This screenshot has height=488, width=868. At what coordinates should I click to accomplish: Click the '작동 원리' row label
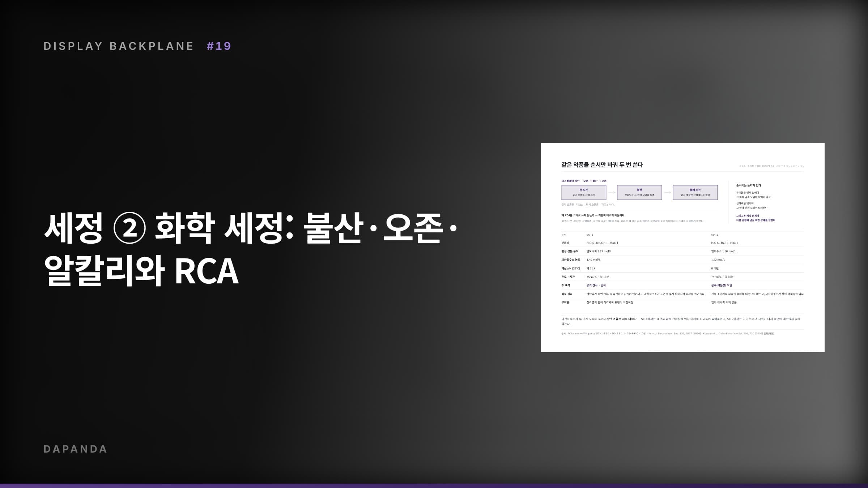tap(567, 294)
